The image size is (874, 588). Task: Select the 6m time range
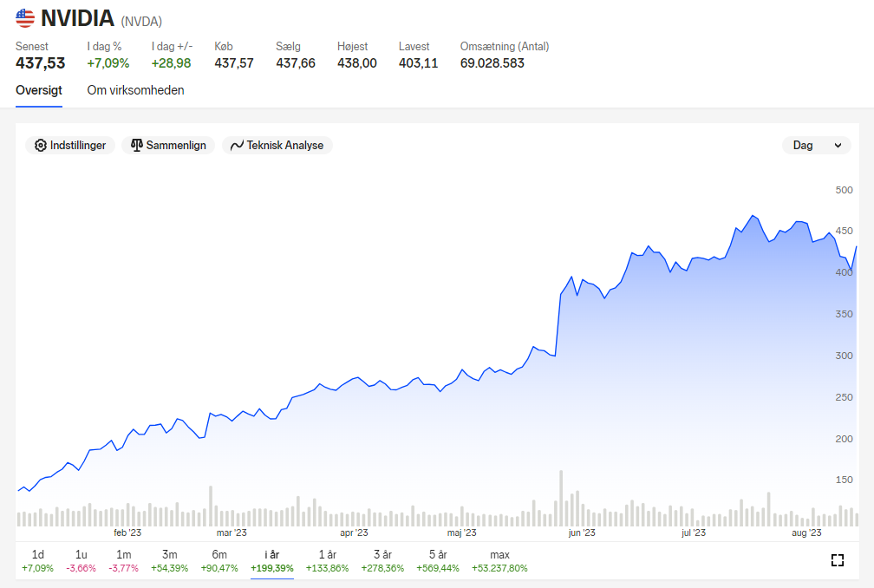pos(219,561)
